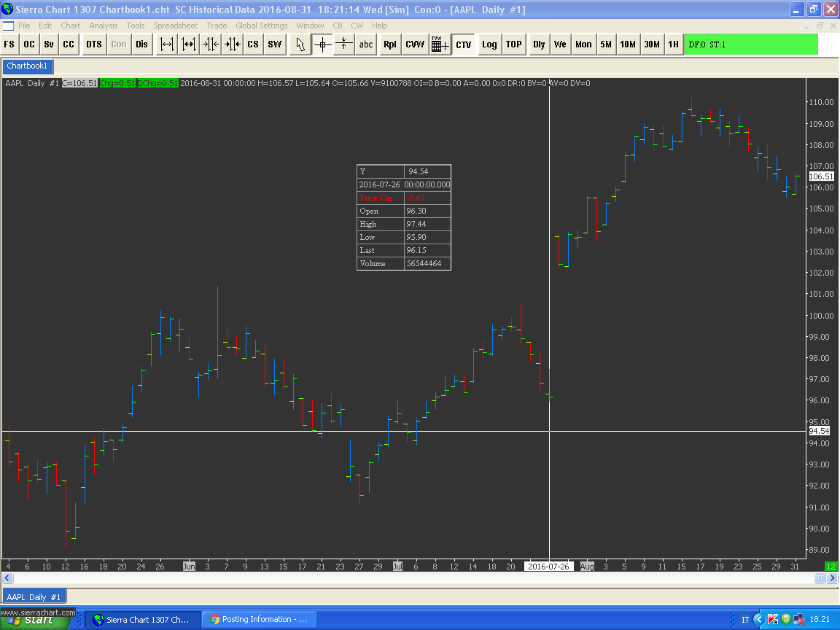Image resolution: width=840 pixels, height=630 pixels.
Task: Click the DTS toolbar button
Action: [94, 44]
